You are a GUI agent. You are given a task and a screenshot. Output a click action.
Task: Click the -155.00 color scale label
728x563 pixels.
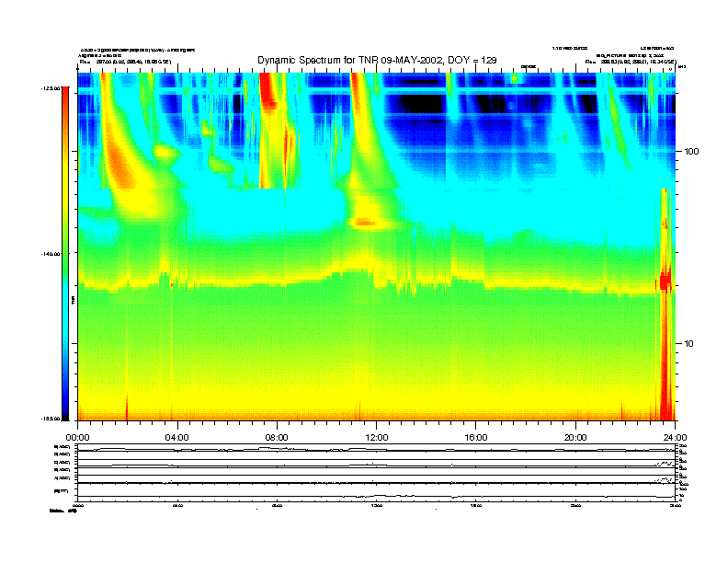51,419
